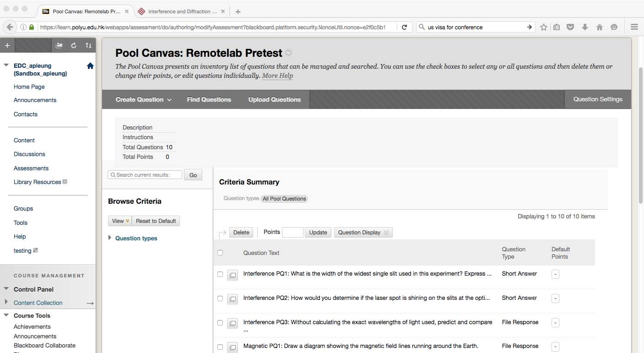
Task: Click Find Questions in action bar
Action: click(x=209, y=99)
